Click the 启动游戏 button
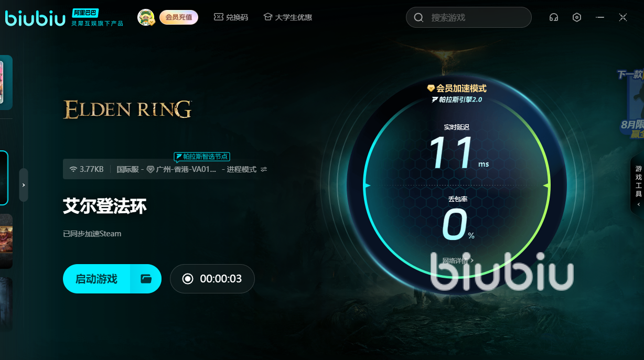The width and height of the screenshot is (644, 360). pos(96,279)
